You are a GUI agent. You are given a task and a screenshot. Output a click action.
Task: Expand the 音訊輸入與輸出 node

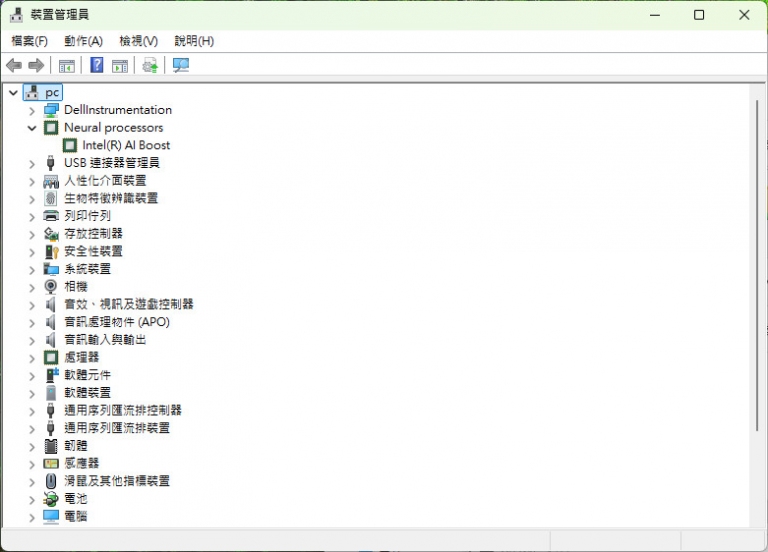point(32,340)
